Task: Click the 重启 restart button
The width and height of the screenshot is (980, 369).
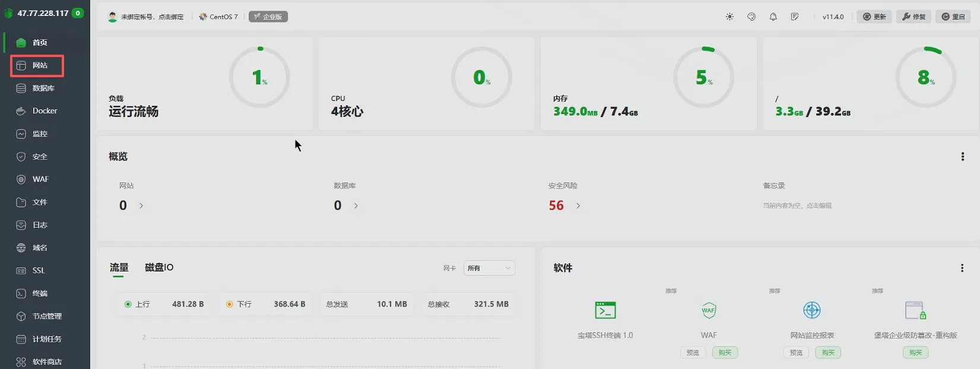Action: pyautogui.click(x=953, y=17)
